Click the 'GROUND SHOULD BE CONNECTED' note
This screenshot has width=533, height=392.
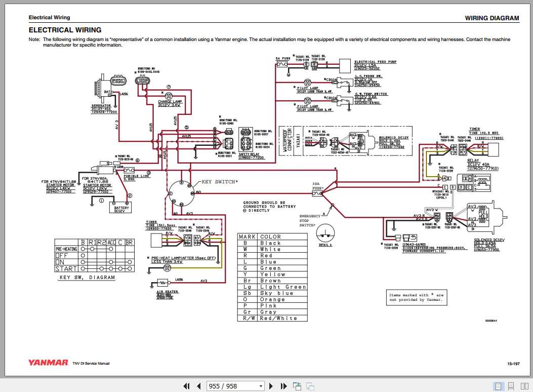(269, 206)
